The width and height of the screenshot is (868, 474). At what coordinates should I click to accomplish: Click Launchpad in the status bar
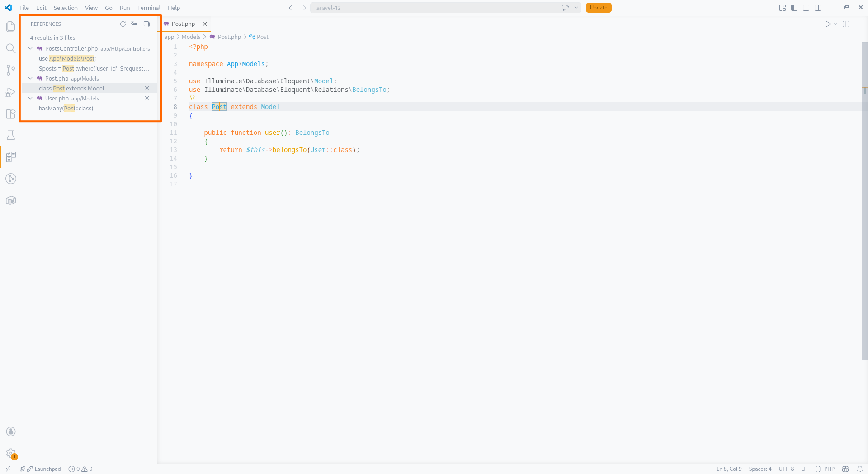click(40, 469)
